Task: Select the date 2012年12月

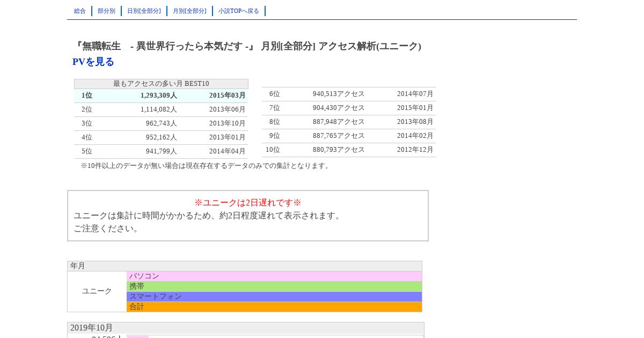Action: point(415,150)
